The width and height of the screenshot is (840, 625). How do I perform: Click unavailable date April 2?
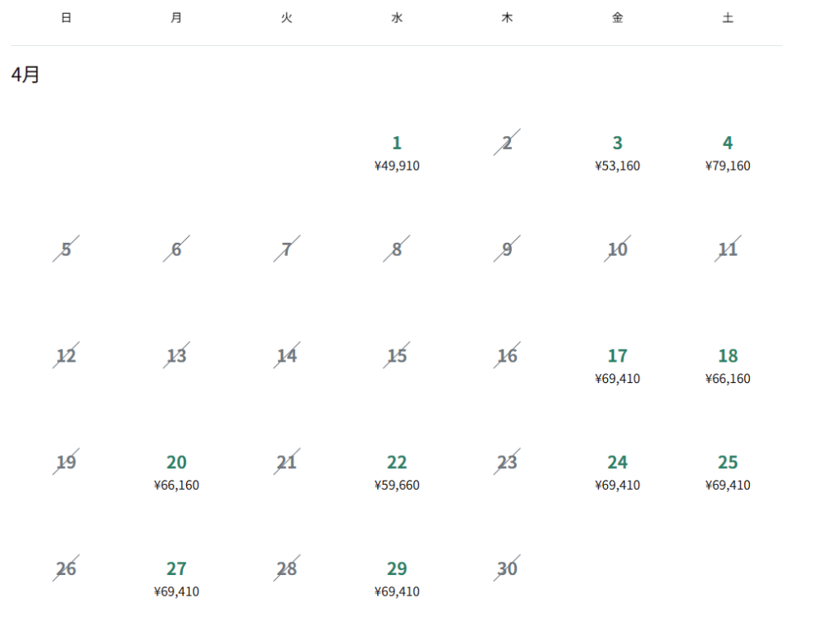click(507, 144)
